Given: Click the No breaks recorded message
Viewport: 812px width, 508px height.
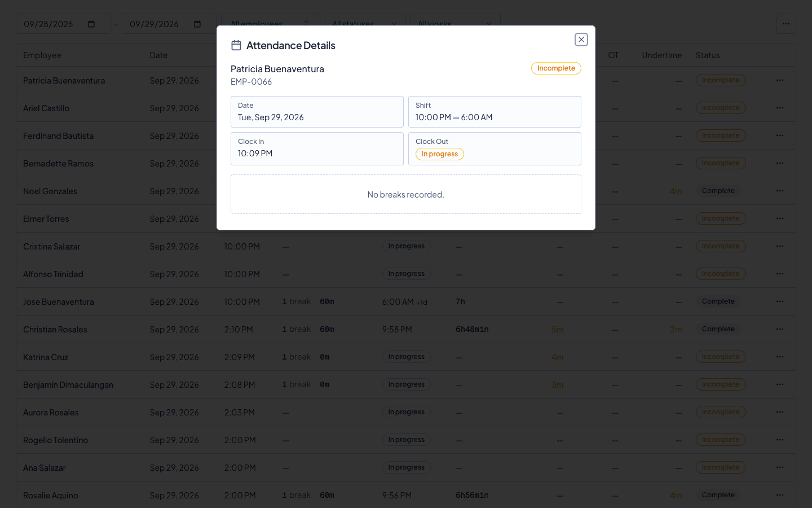Looking at the screenshot, I should 406,195.
